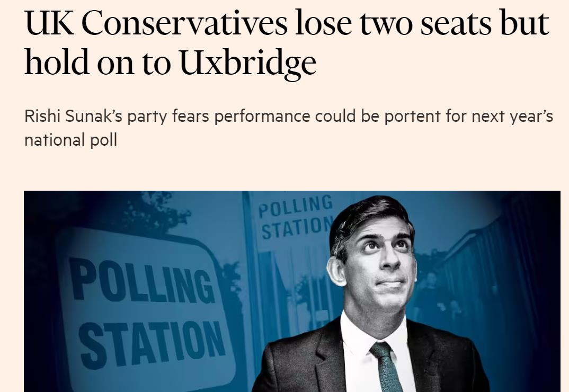Click the green tie in the photo
Screen dimensions: 569x392
(x=385, y=366)
